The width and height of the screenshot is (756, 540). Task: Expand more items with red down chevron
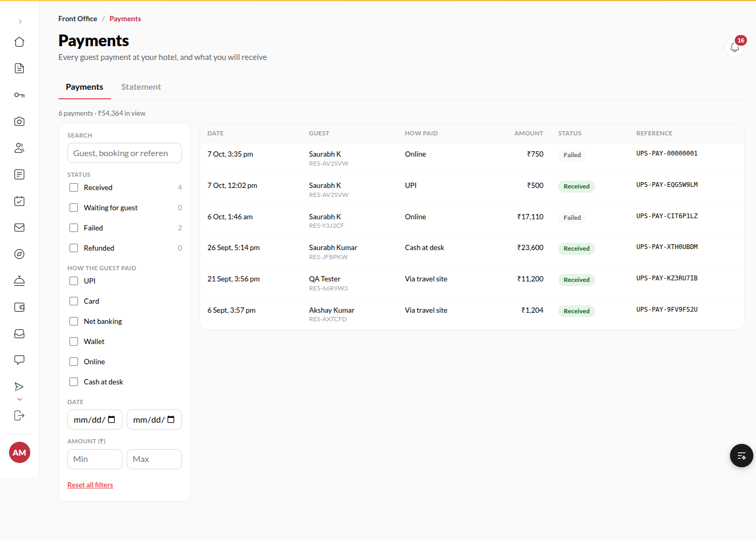point(20,399)
